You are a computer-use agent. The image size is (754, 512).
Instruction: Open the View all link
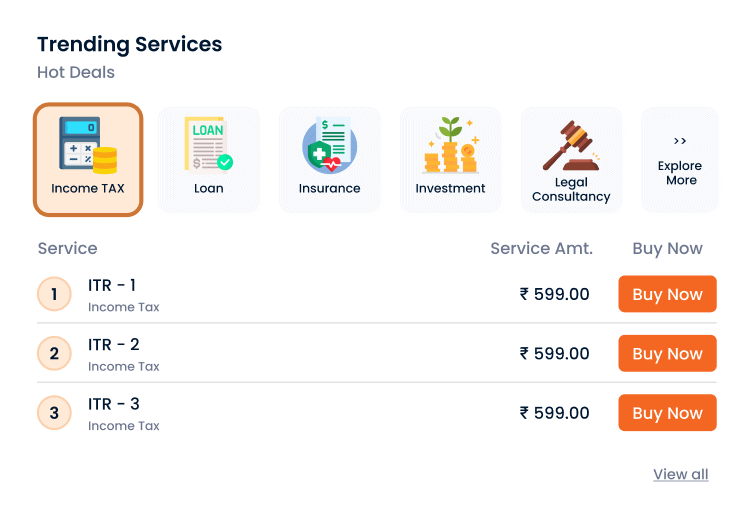(680, 475)
